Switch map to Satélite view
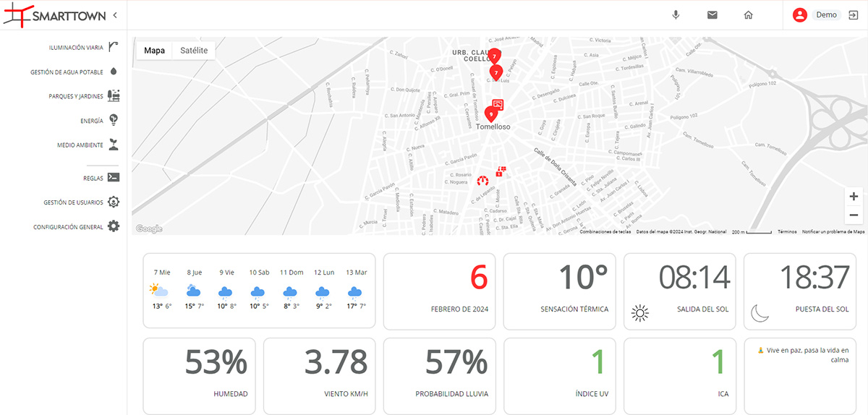This screenshot has height=415, width=868. [194, 51]
